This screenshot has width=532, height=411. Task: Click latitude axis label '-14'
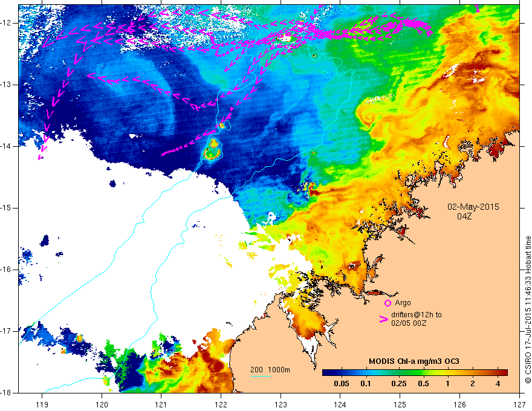(6, 146)
